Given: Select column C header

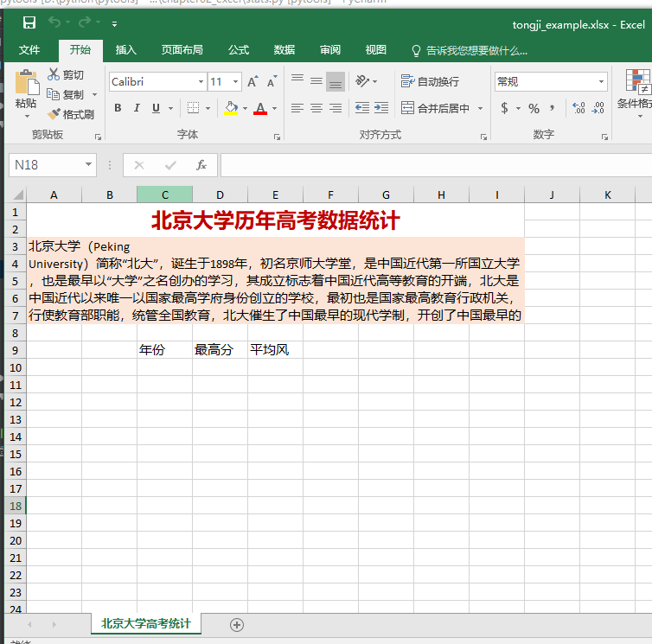Looking at the screenshot, I should 164,194.
